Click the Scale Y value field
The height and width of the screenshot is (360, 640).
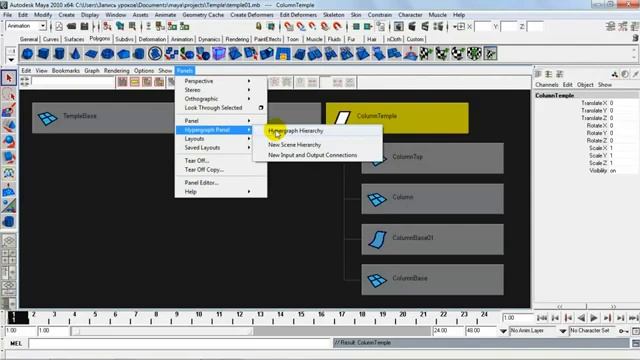(x=623, y=156)
